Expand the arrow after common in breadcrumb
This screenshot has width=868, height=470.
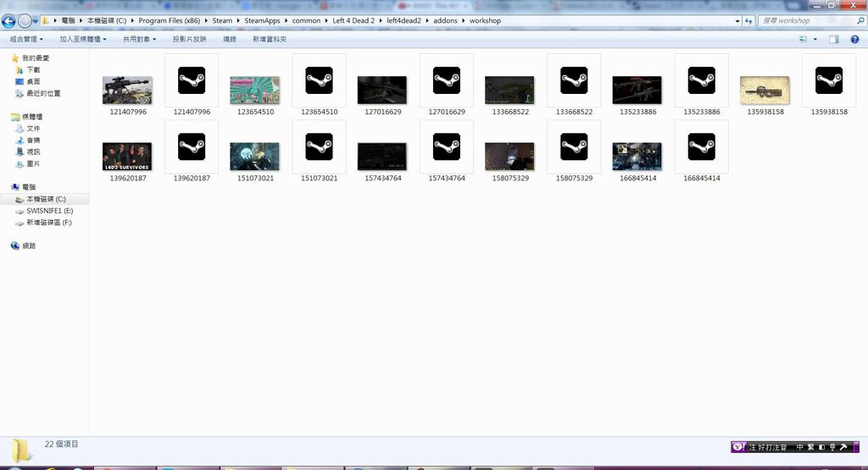[x=326, y=20]
